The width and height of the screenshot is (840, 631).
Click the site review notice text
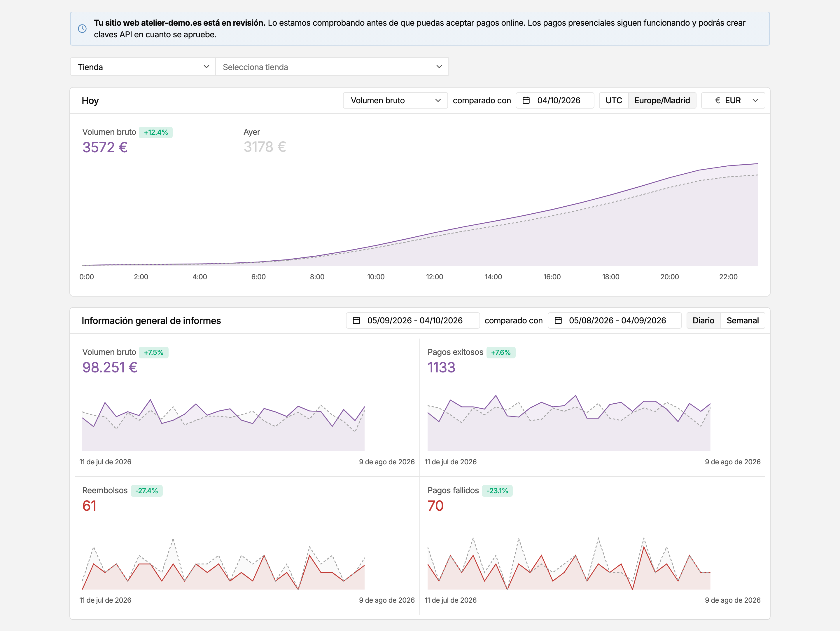[x=420, y=29]
